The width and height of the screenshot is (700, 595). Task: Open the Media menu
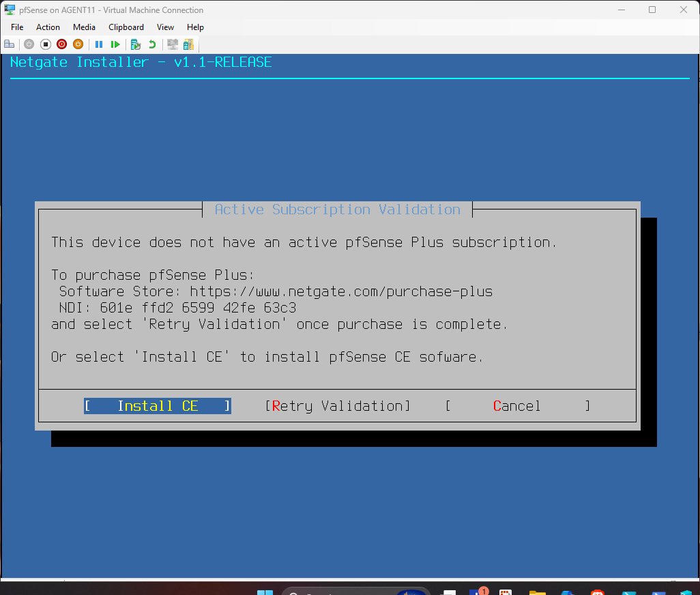tap(84, 27)
